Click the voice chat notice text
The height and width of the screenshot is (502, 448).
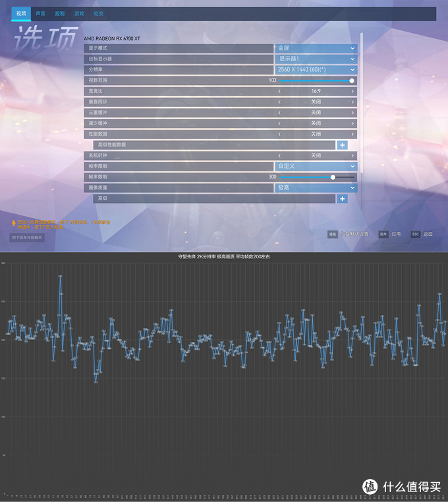(64, 225)
